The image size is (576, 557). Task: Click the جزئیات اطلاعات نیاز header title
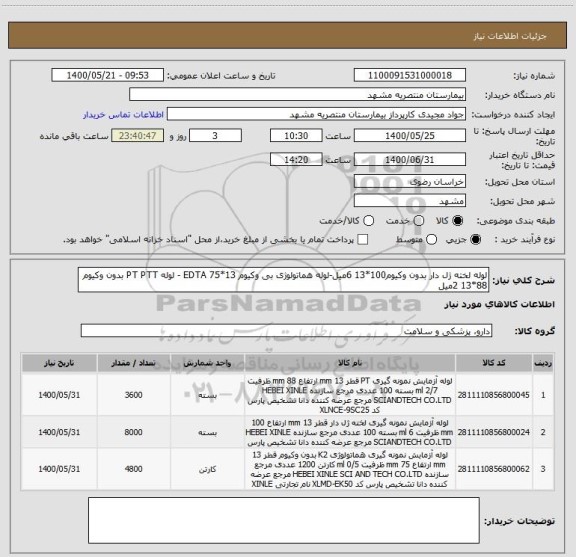click(x=510, y=36)
